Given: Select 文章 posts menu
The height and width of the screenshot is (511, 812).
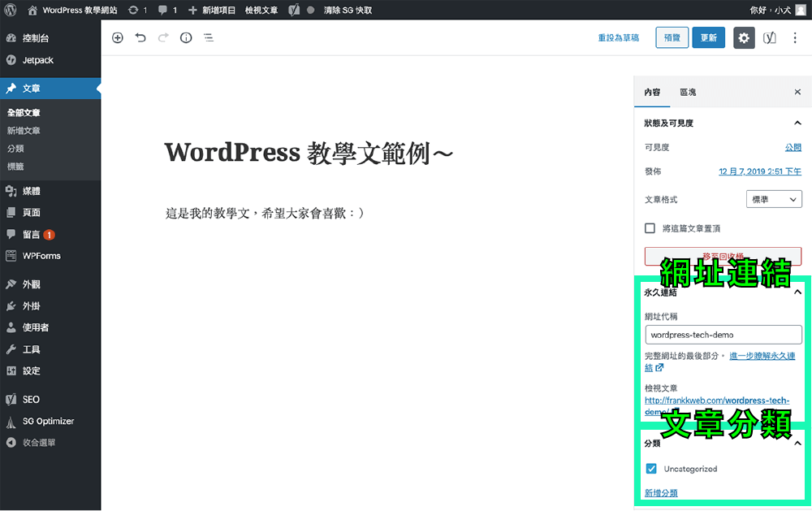Looking at the screenshot, I should 50,88.
